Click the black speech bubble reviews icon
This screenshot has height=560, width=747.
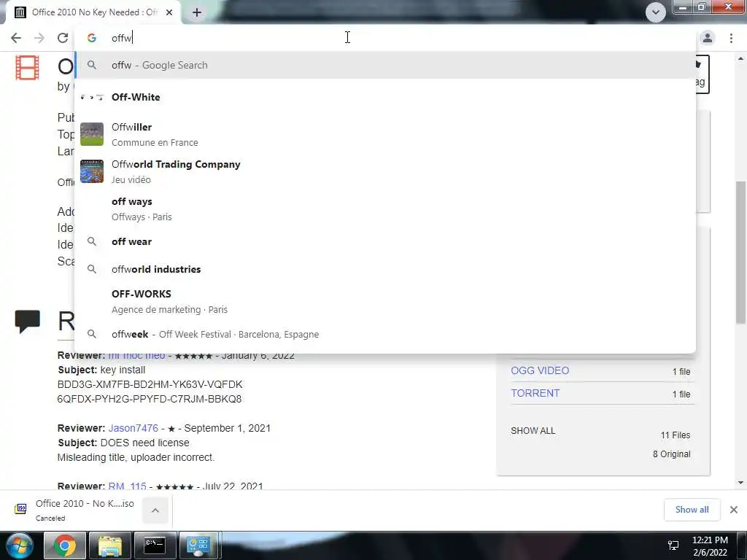pos(27,322)
